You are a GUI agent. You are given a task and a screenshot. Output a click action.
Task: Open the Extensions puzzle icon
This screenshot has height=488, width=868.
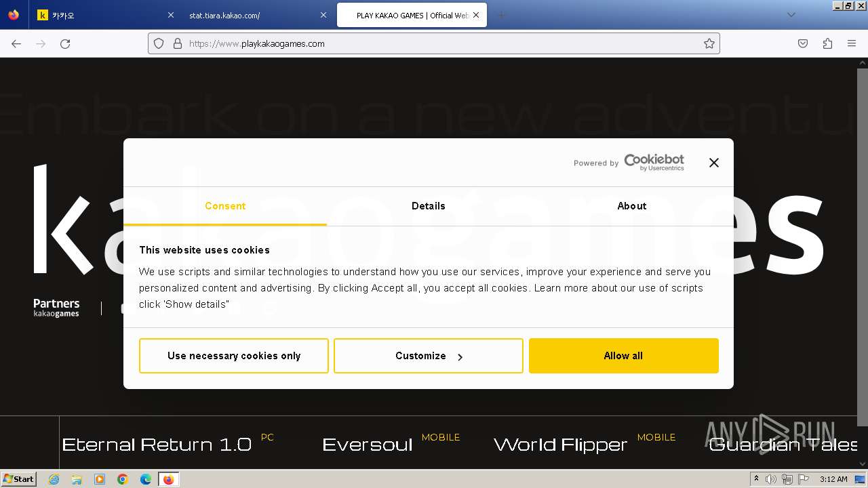pos(827,43)
